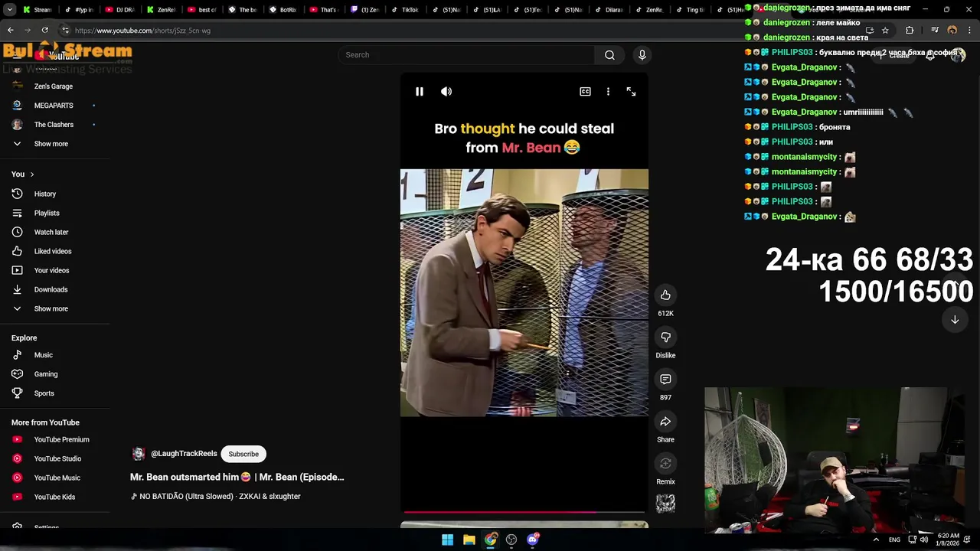Mute the Shorts video volume
The image size is (980, 551).
point(446,91)
